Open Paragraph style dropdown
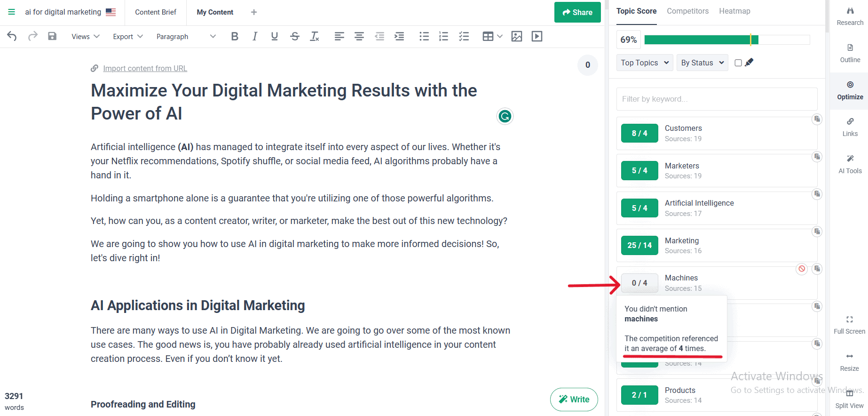The image size is (868, 416). (186, 36)
